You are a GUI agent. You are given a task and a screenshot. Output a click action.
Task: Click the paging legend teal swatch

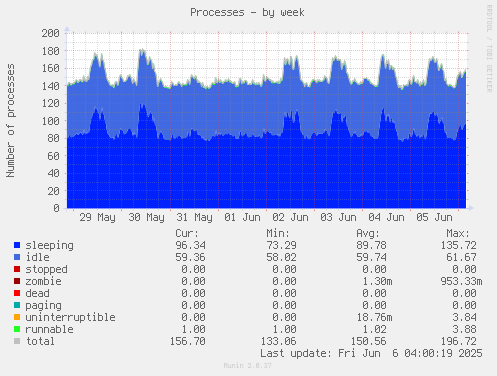pyautogui.click(x=17, y=305)
